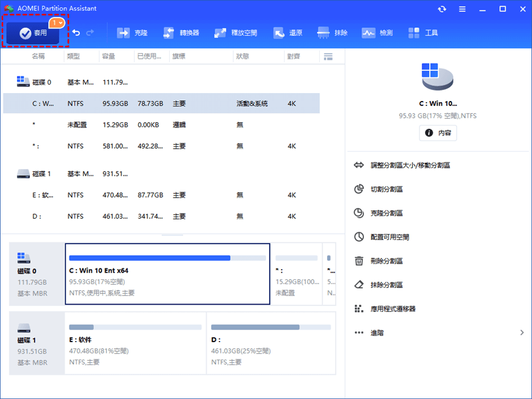This screenshot has width=532, height=399.
Task: Open the 釋放空間 free up space tool
Action: coord(235,33)
